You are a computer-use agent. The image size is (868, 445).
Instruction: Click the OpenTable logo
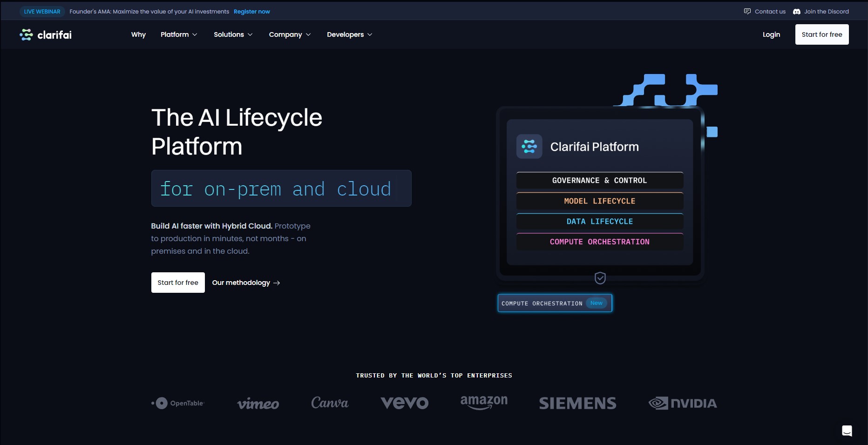coord(178,403)
